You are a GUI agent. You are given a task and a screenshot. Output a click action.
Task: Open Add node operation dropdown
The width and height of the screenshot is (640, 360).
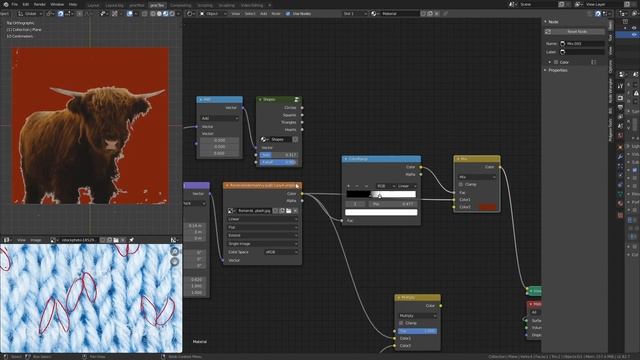pyautogui.click(x=220, y=118)
